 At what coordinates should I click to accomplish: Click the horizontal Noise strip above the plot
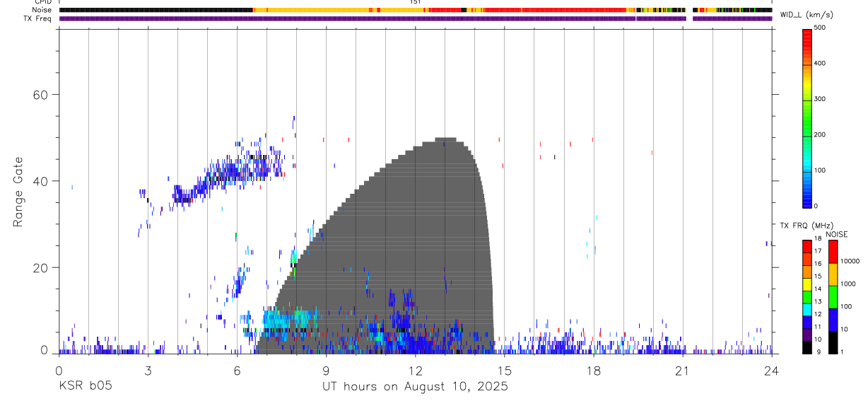415,10
